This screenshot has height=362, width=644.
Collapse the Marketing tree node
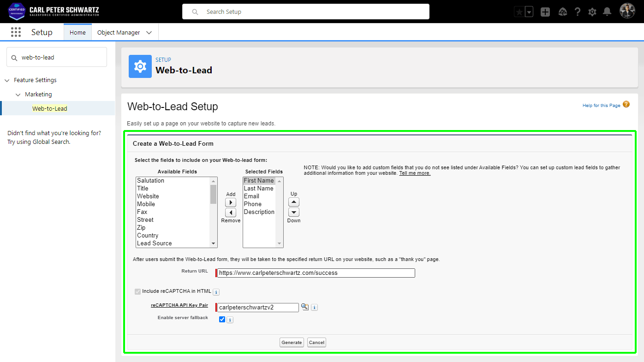(x=18, y=95)
